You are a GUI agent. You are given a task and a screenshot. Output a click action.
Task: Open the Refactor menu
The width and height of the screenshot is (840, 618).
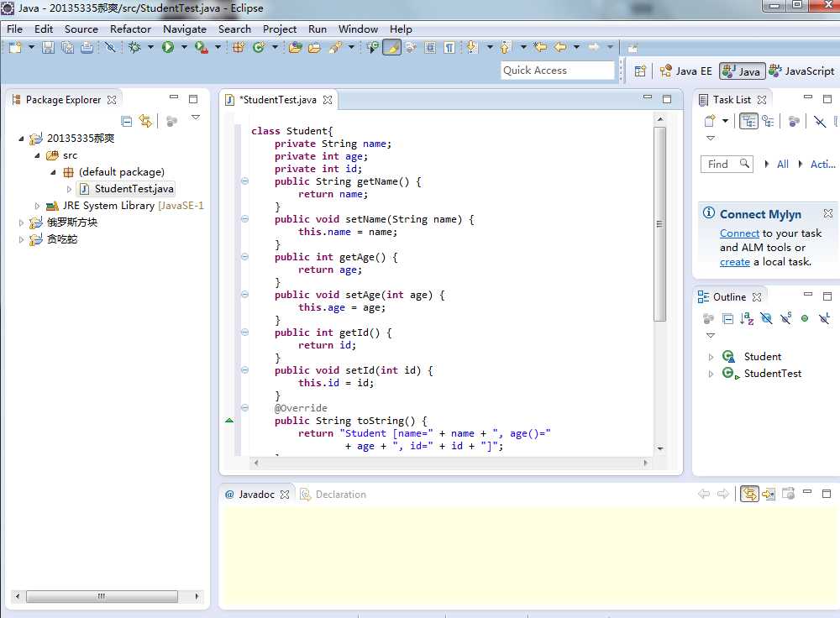point(130,29)
